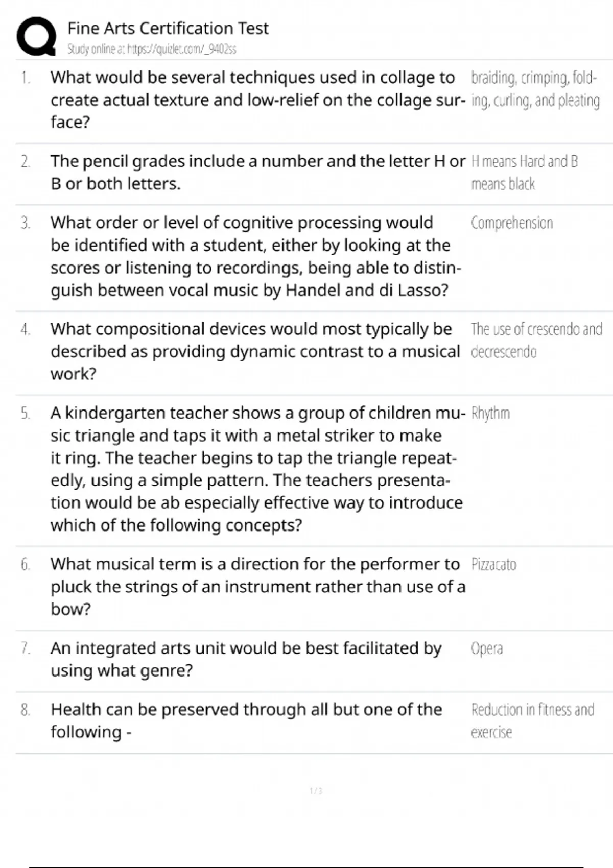The width and height of the screenshot is (613, 868).
Task: Select the 'Health can be preserved' question
Action: click(246, 720)
